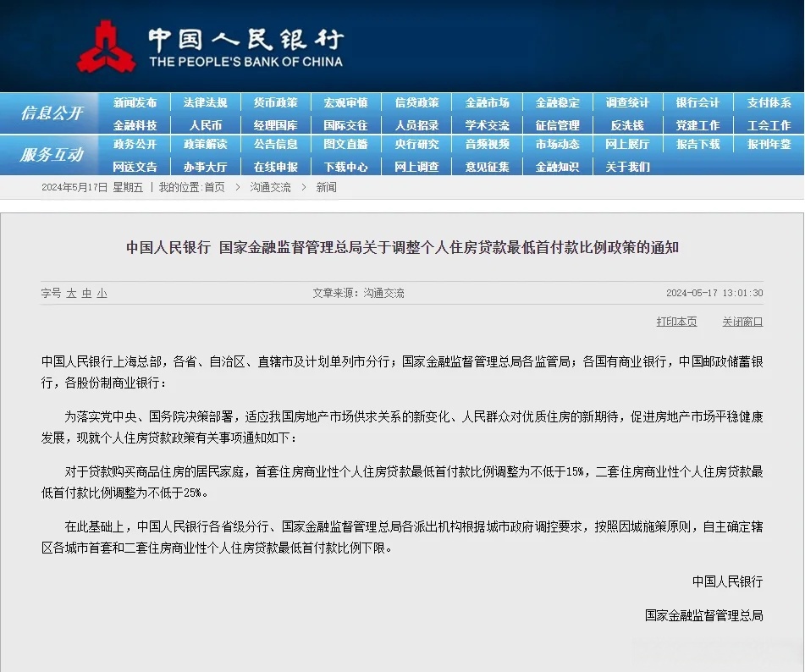Open the 金融稳定 navigation item
The height and width of the screenshot is (672, 805).
556,102
